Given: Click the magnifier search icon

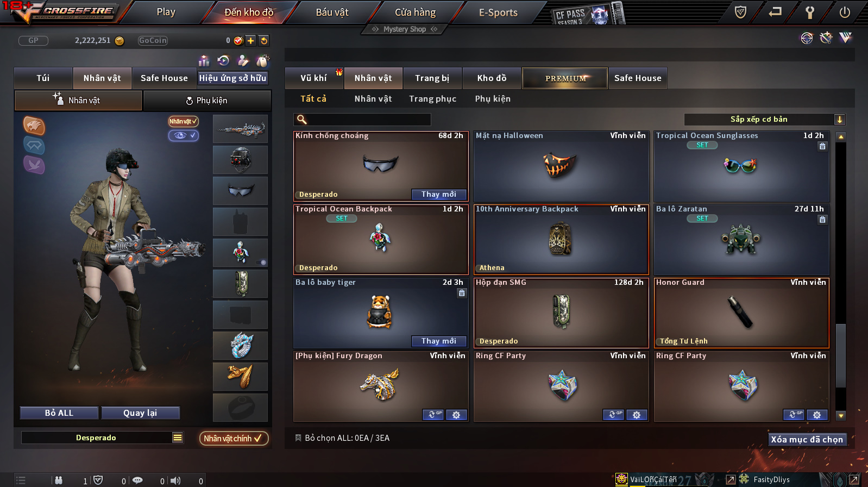Looking at the screenshot, I should tap(302, 120).
